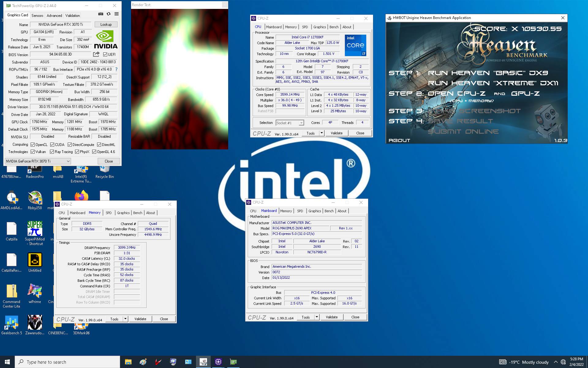Open the GPU-Z hamburger menu
588x368 pixels.
coord(116,14)
